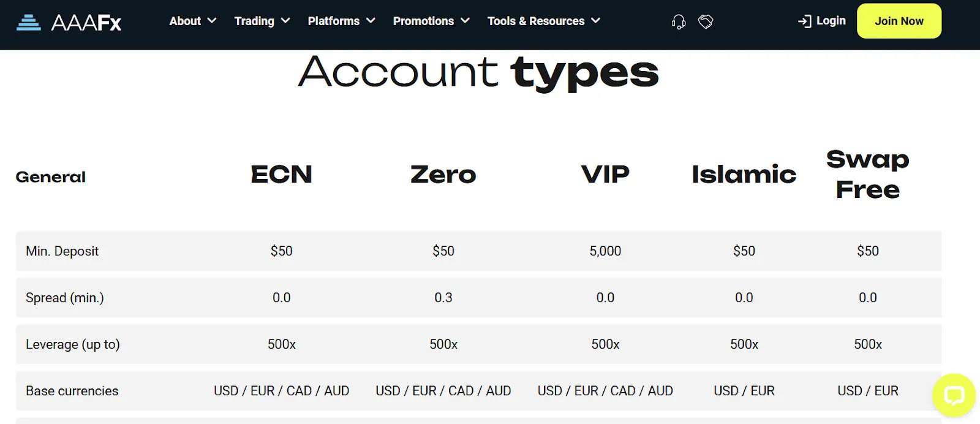
Task: Click the handshake partnership icon
Action: point(706,21)
